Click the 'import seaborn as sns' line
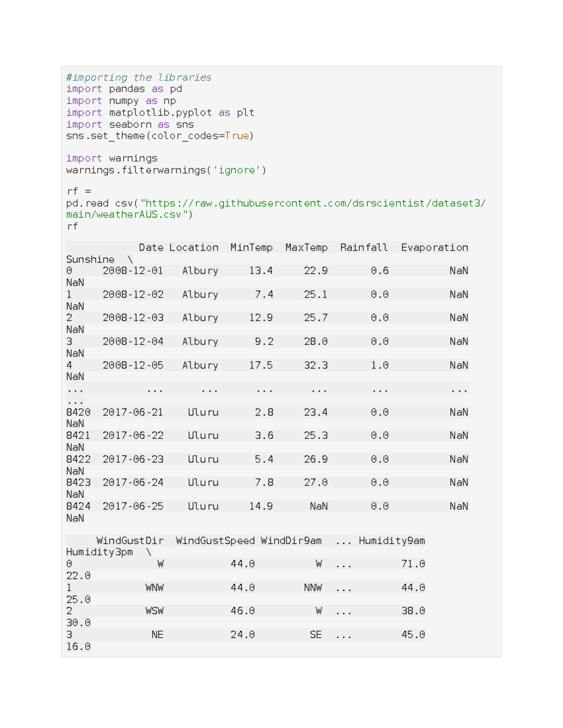 tap(130, 124)
